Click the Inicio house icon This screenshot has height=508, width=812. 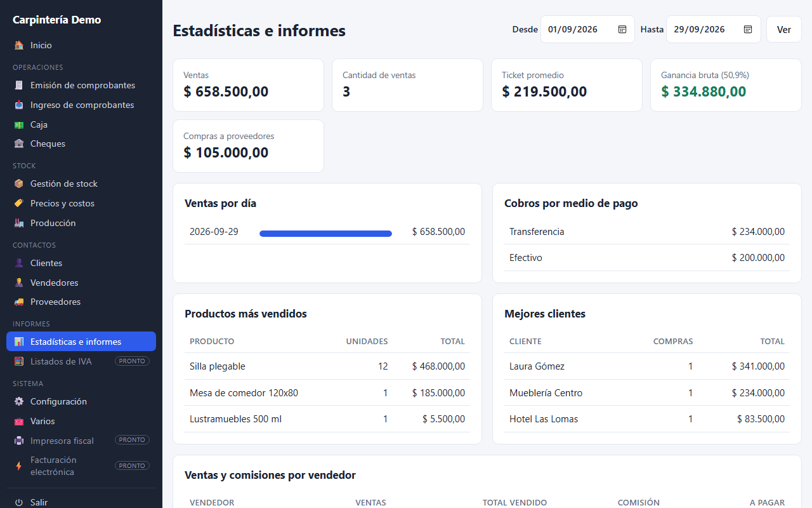(x=19, y=45)
